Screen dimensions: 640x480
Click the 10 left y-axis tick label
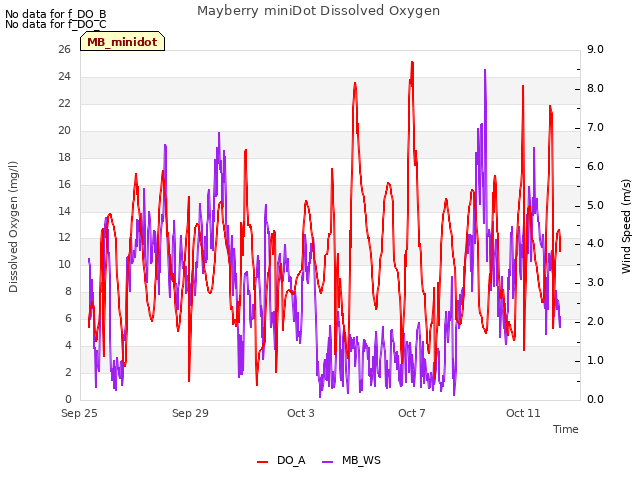[64, 264]
